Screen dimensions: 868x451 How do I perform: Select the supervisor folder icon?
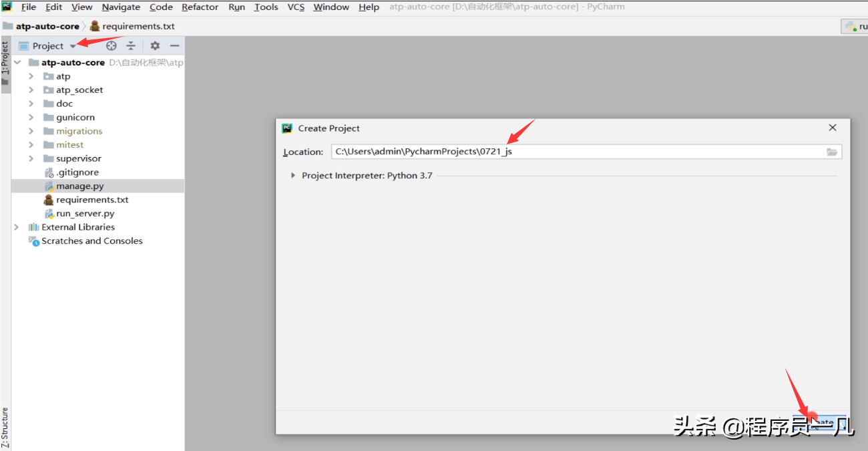point(48,158)
